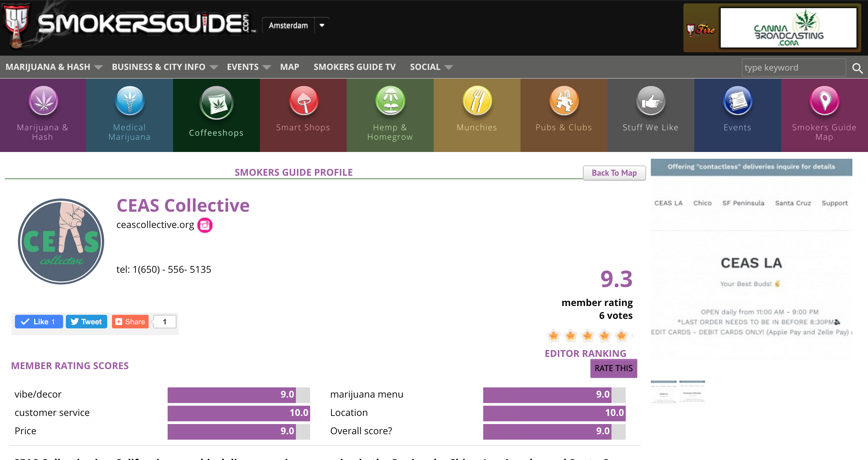Select the Coffeeshops category icon
Screen dimensions: 868x460
click(216, 103)
